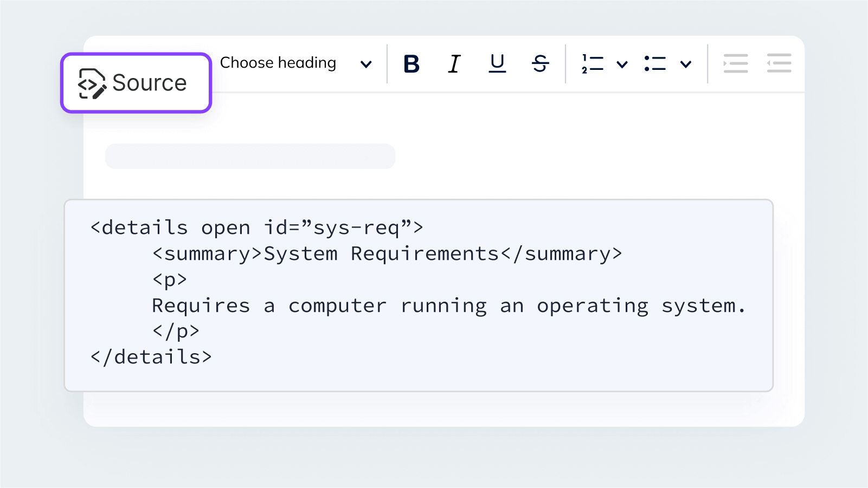Click the opening <p> tag line
868x488 pixels.
point(170,280)
